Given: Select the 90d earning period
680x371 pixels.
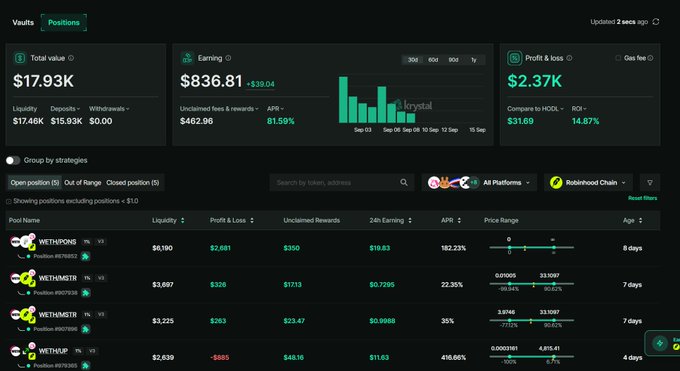Looking at the screenshot, I should pos(453,60).
